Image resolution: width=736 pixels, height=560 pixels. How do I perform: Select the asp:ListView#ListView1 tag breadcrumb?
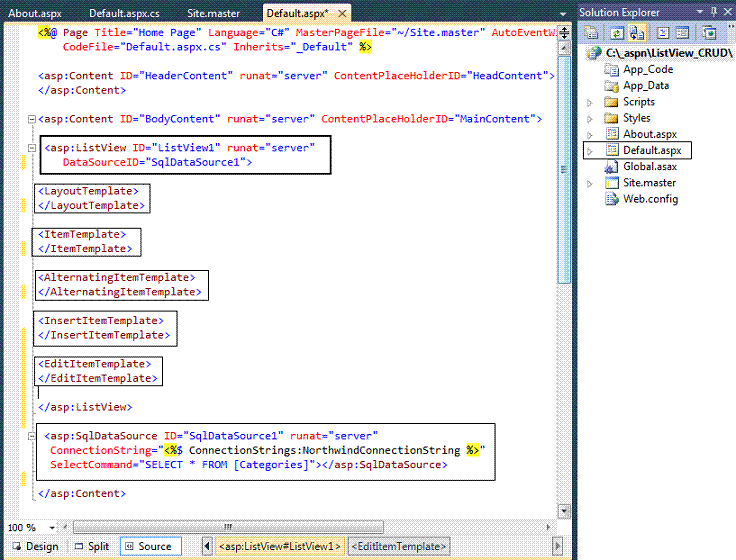point(279,546)
